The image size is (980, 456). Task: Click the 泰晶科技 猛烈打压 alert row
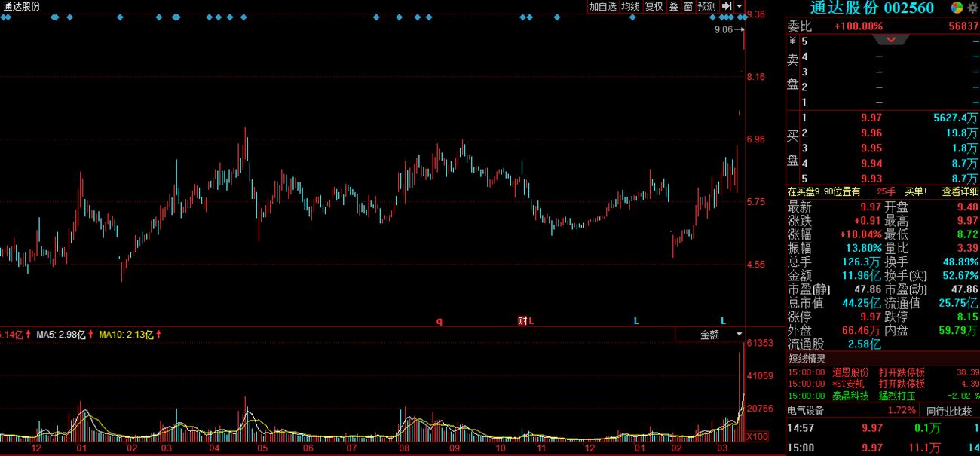pos(883,395)
